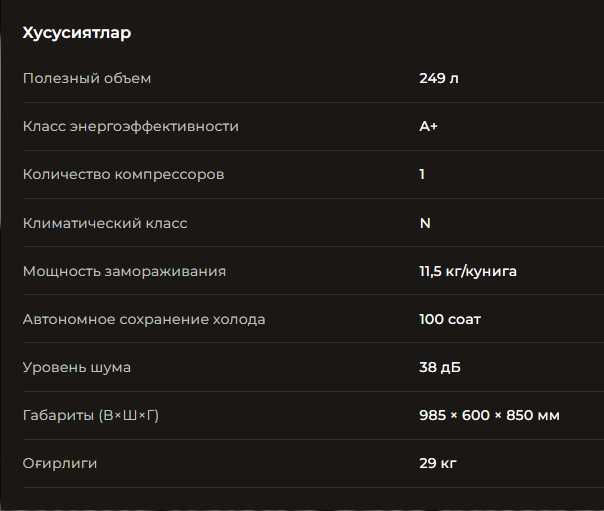Click the Полезный объем label
Screen dimensions: 604x511
[x=87, y=78]
